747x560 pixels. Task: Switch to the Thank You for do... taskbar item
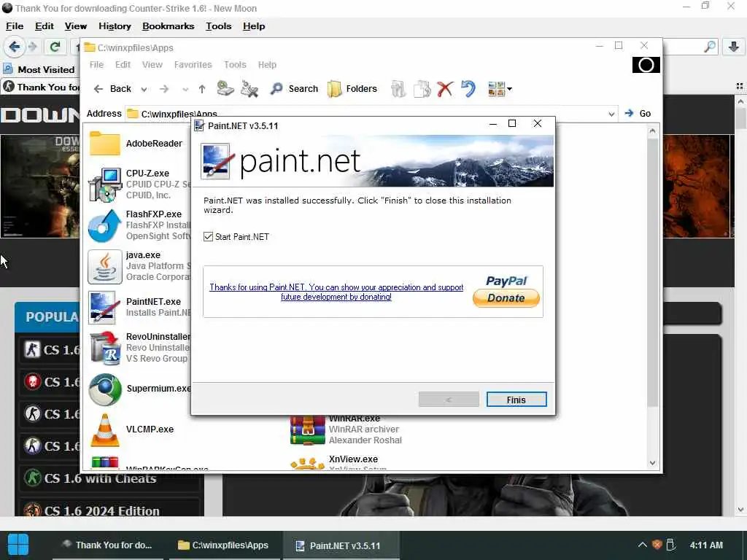(107, 545)
